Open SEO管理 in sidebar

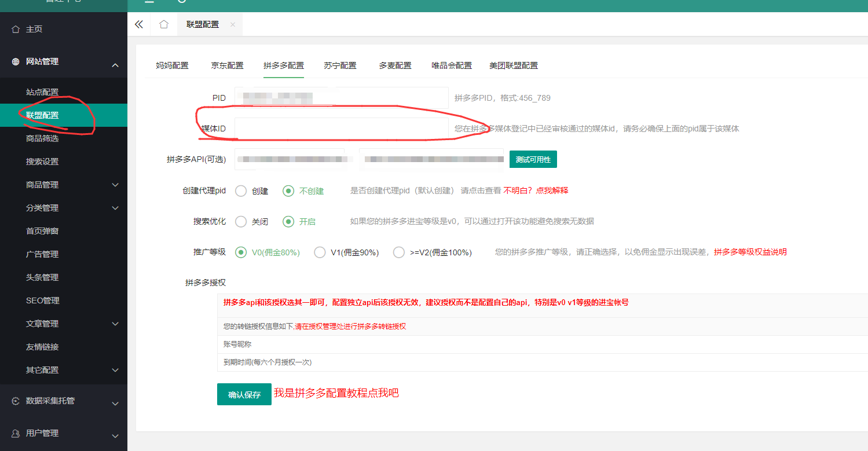pos(43,300)
